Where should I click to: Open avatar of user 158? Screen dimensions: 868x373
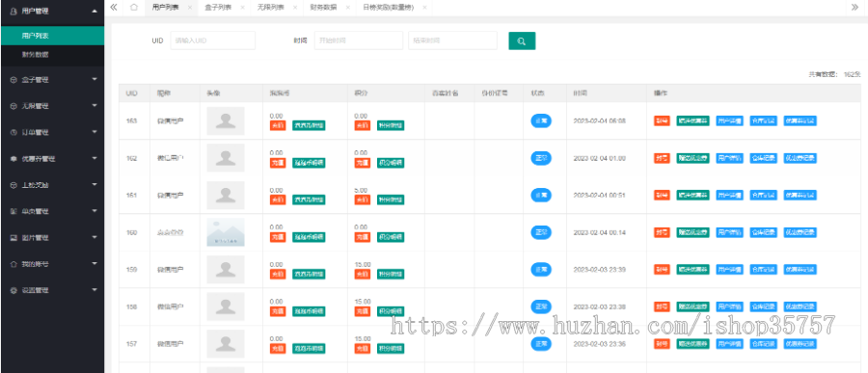point(226,306)
